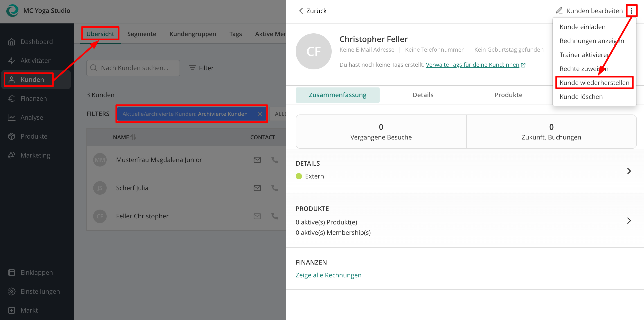The width and height of the screenshot is (644, 320).
Task: Focus the Nach Kunden suchen search field
Action: click(x=133, y=68)
